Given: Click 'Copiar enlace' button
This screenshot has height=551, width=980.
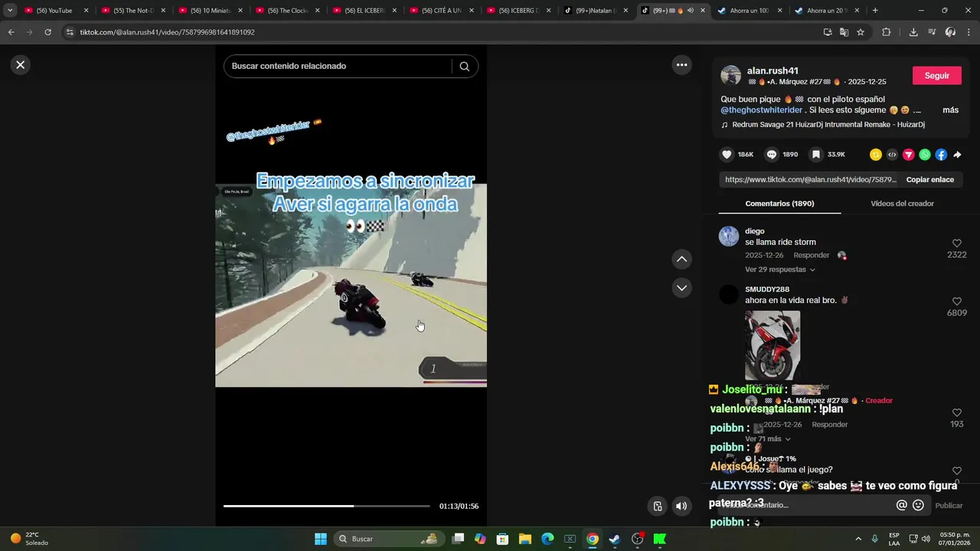Looking at the screenshot, I should coord(930,180).
